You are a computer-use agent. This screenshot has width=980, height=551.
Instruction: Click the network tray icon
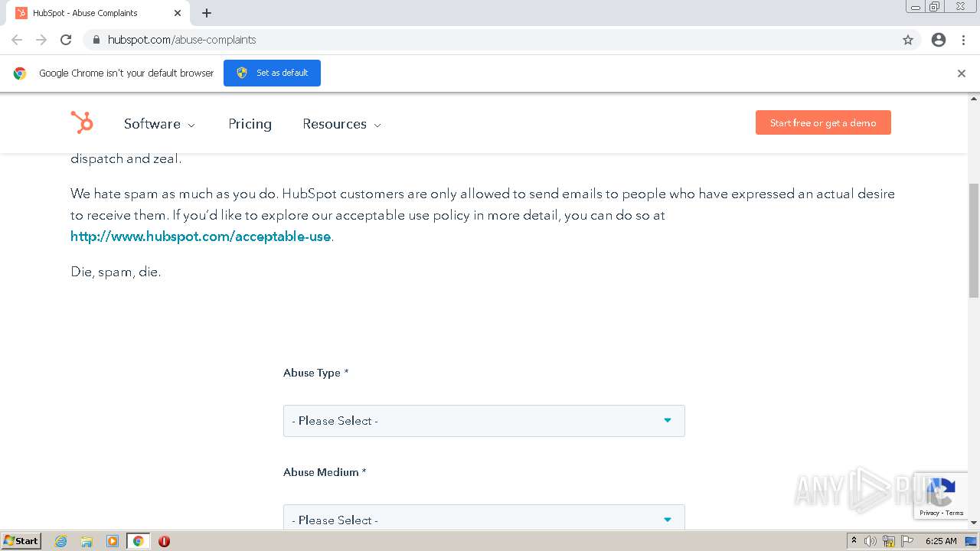[x=889, y=541]
